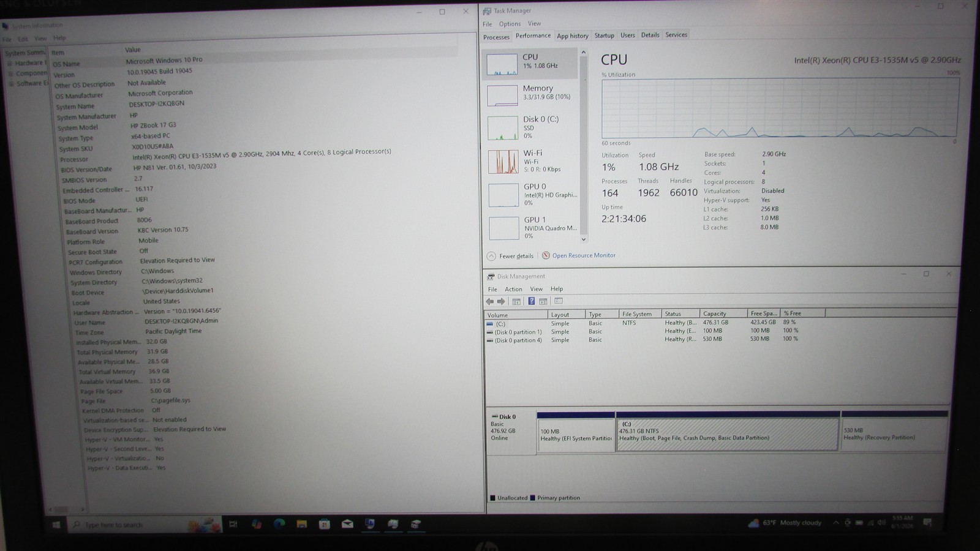Image resolution: width=980 pixels, height=551 pixels.
Task: Click the Back arrow in Disk Management toolbar
Action: tap(490, 301)
